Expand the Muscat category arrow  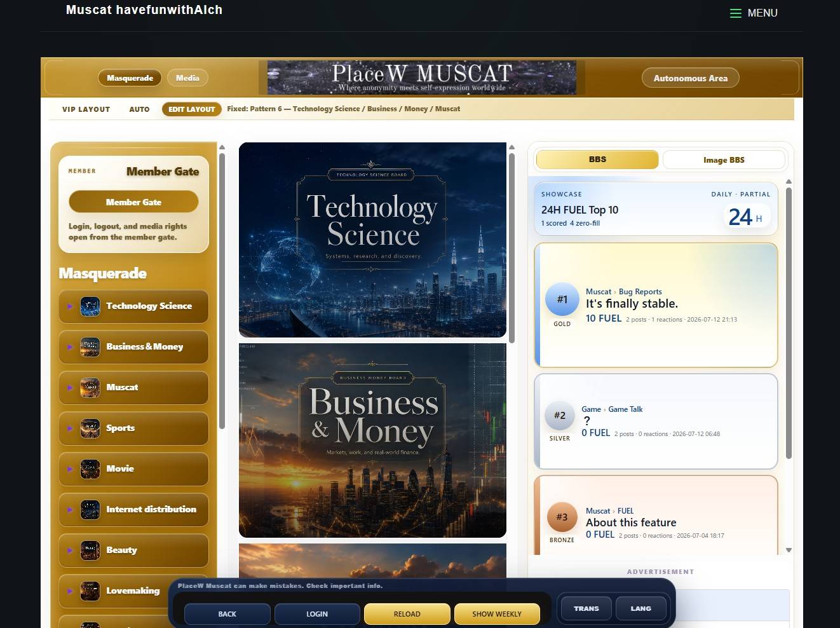(70, 388)
